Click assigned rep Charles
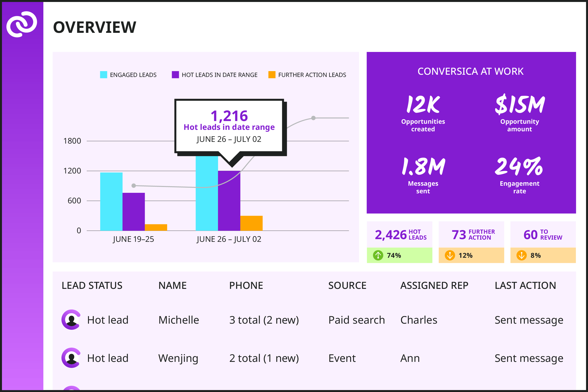Image resolution: width=588 pixels, height=392 pixels. [419, 320]
